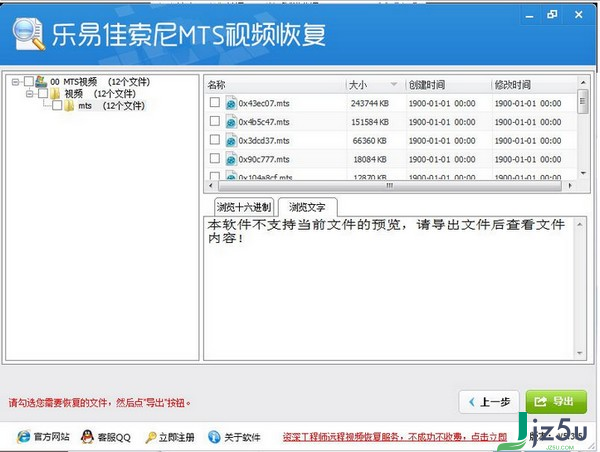Image resolution: width=600 pixels, height=452 pixels.
Task: Restore the window size
Action: coord(552,15)
